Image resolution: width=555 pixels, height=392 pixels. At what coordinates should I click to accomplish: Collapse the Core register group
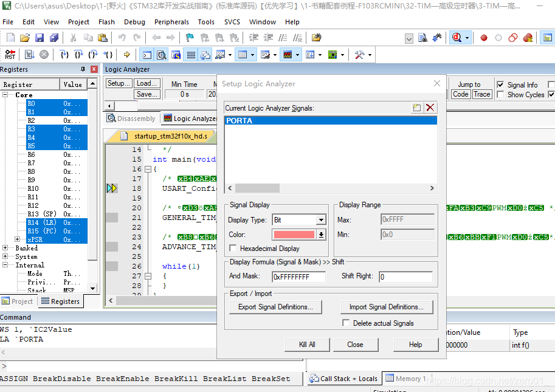5,95
